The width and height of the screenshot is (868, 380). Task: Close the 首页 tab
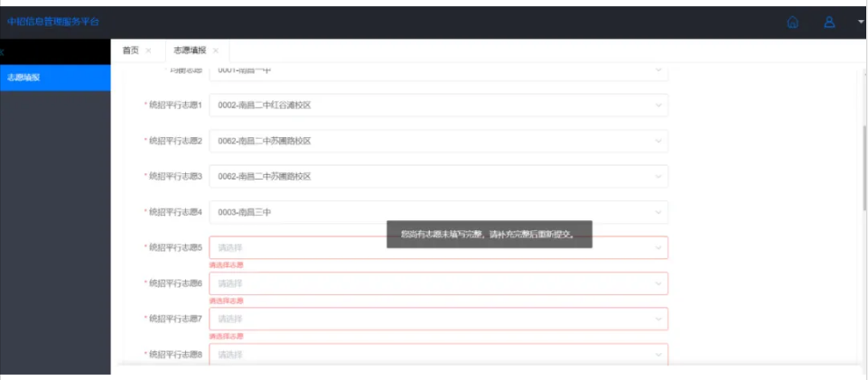148,51
